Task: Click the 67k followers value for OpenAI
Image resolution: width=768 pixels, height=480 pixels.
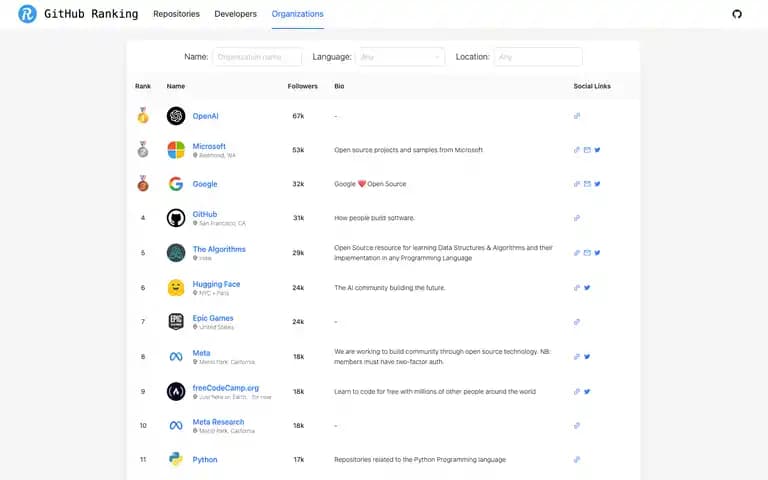Action: [298, 116]
